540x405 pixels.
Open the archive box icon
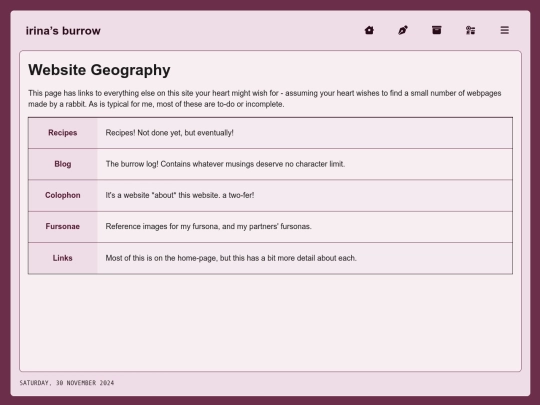tap(436, 30)
